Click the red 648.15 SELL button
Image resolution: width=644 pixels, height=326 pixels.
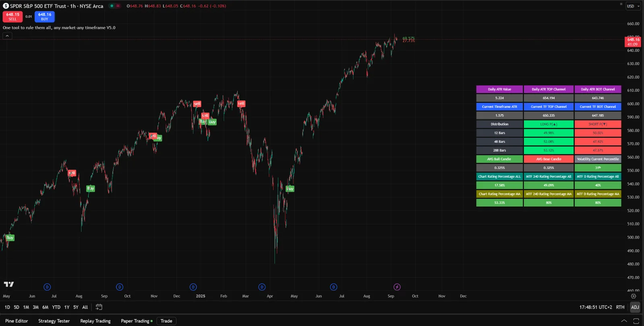13,17
